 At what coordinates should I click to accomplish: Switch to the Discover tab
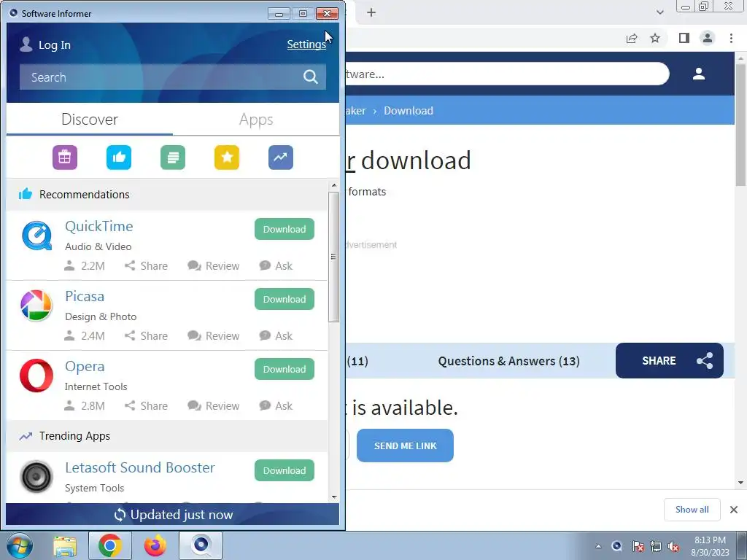click(x=90, y=119)
